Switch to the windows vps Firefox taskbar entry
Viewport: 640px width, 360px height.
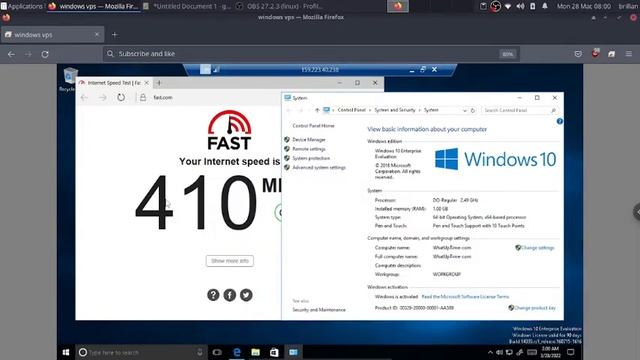[94, 6]
